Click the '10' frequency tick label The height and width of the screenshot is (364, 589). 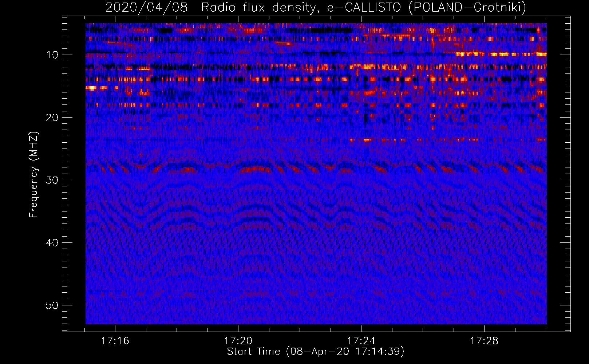[x=52, y=55]
